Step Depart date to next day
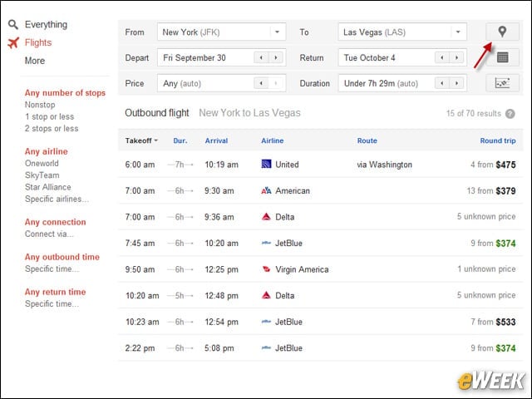The image size is (532, 399). click(276, 57)
